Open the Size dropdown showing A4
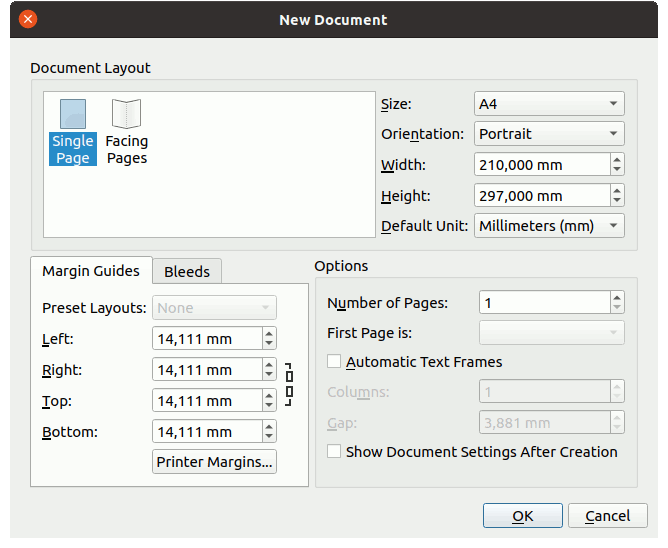 tap(548, 104)
